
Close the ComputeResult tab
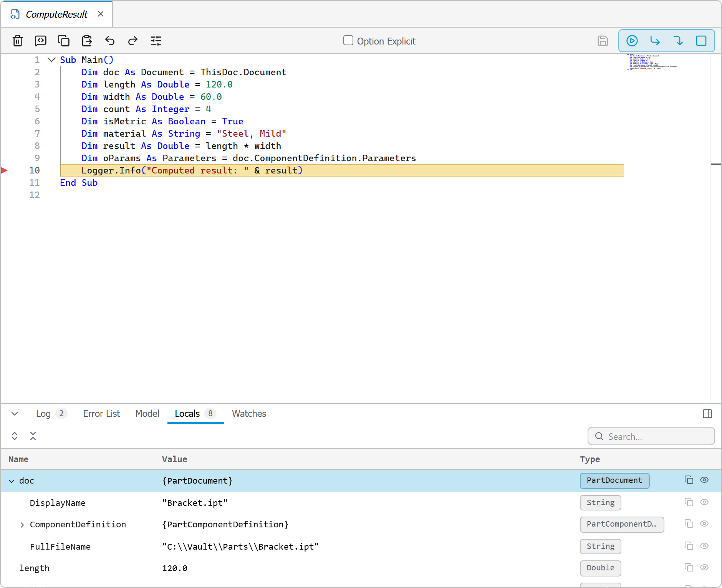pyautogui.click(x=101, y=14)
